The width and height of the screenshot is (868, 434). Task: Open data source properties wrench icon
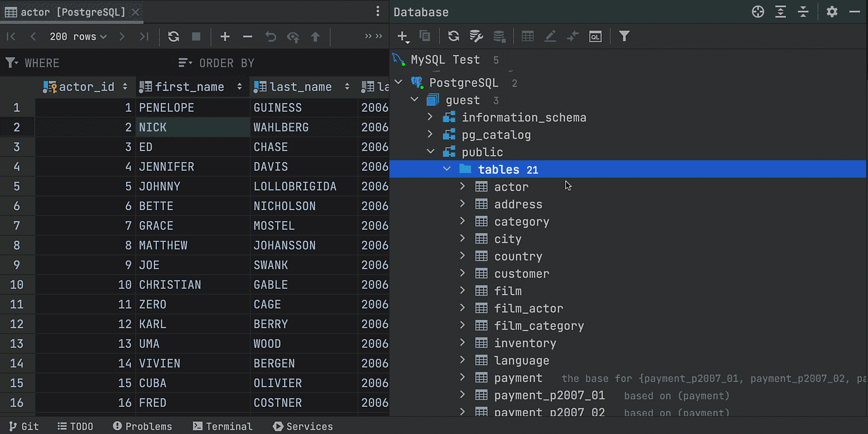476,36
